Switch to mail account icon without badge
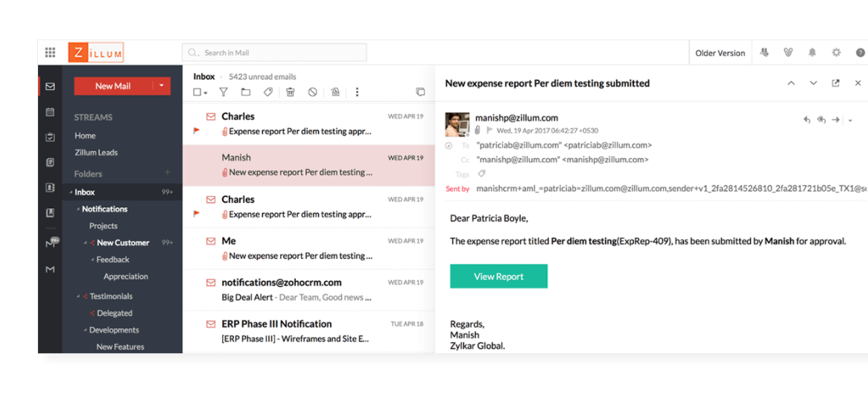 click(51, 269)
